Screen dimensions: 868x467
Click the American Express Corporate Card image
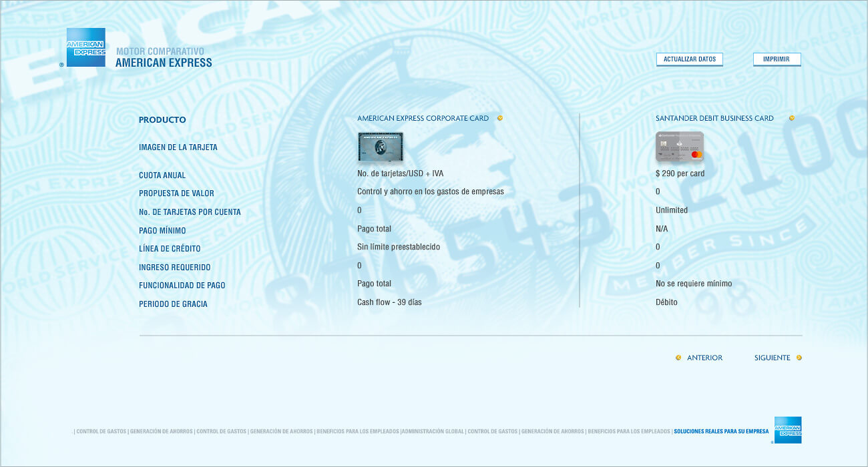(380, 147)
